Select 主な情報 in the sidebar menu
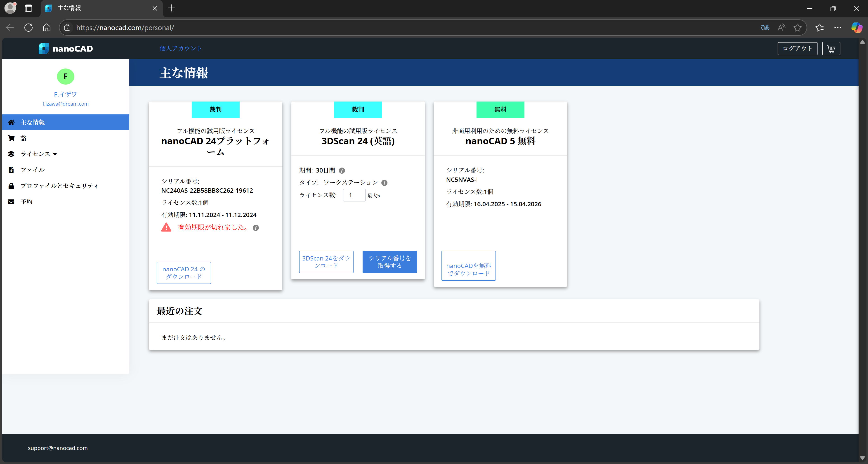Viewport: 868px width, 464px height. [66, 122]
